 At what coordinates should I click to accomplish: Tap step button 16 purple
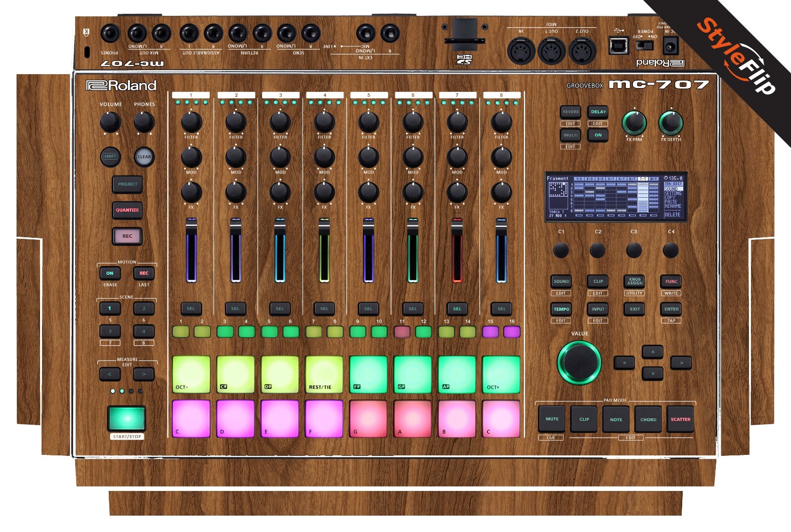coord(512,331)
